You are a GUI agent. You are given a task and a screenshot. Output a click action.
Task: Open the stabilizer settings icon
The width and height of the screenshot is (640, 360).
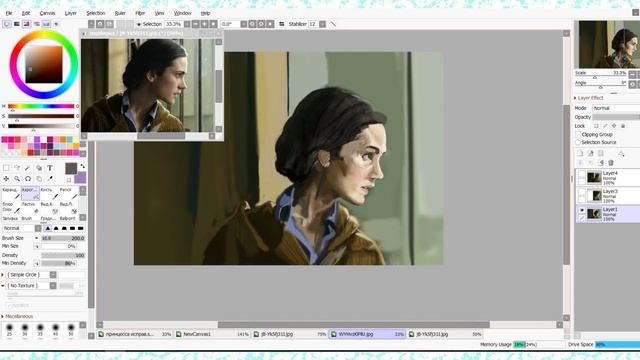coord(282,24)
